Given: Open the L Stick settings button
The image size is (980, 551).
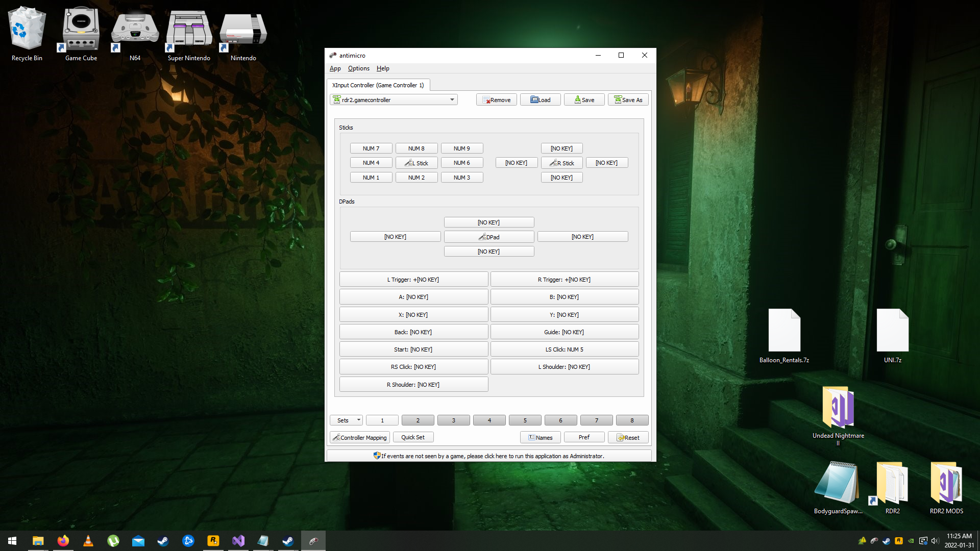Looking at the screenshot, I should pos(416,163).
